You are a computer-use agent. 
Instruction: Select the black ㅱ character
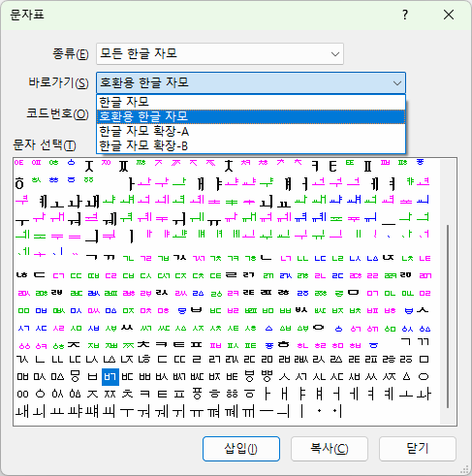click(75, 377)
